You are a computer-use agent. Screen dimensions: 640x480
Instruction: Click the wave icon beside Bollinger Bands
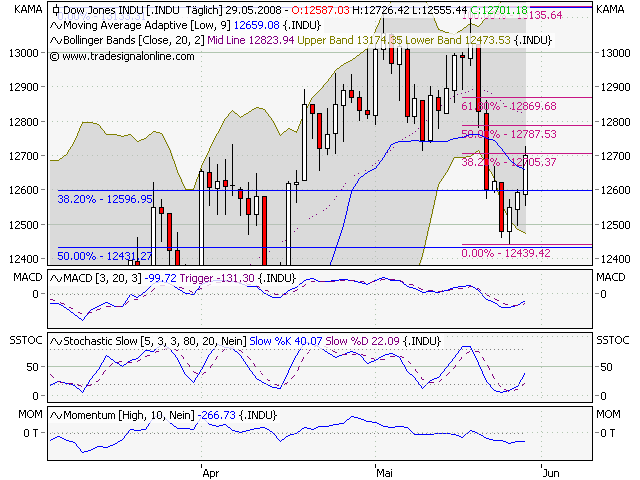[x=56, y=40]
